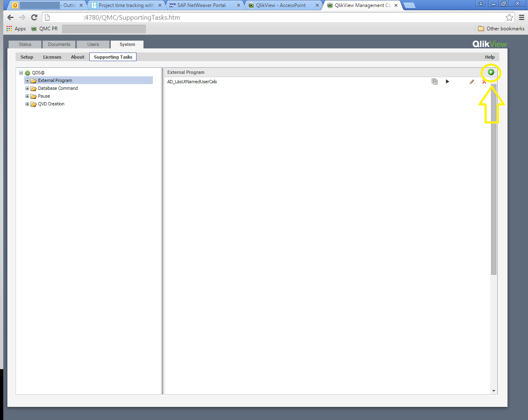528x420 pixels.
Task: Click the External Program folder icon
Action: click(x=33, y=80)
